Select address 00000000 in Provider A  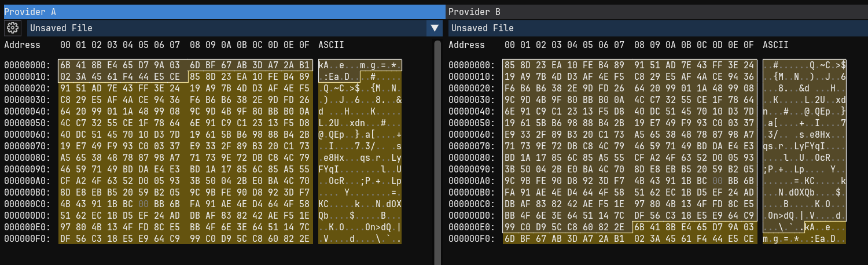27,65
